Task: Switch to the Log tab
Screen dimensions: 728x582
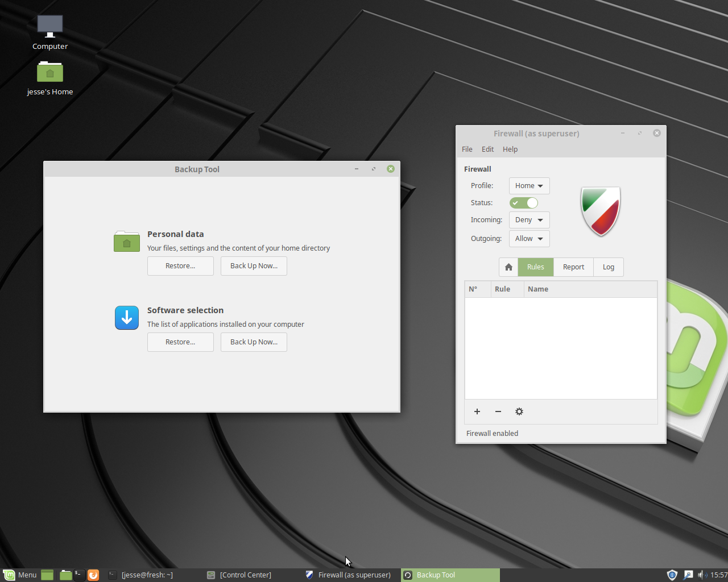Action: 609,267
